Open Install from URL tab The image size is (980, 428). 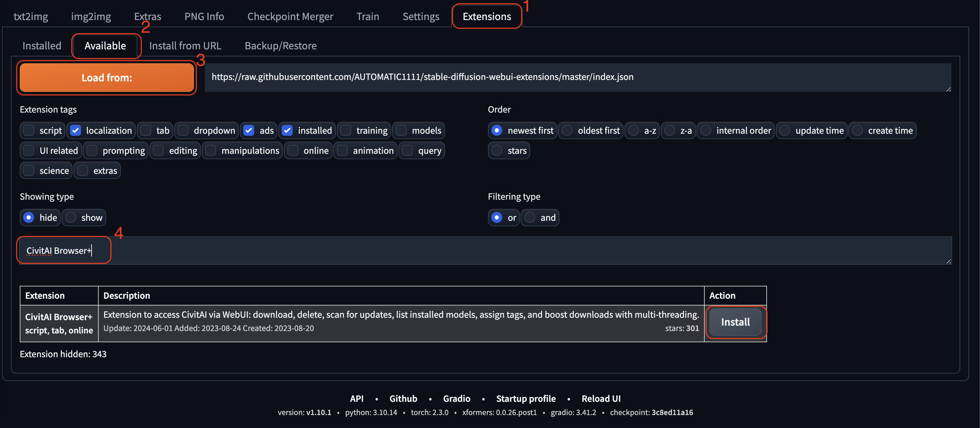[x=185, y=46]
